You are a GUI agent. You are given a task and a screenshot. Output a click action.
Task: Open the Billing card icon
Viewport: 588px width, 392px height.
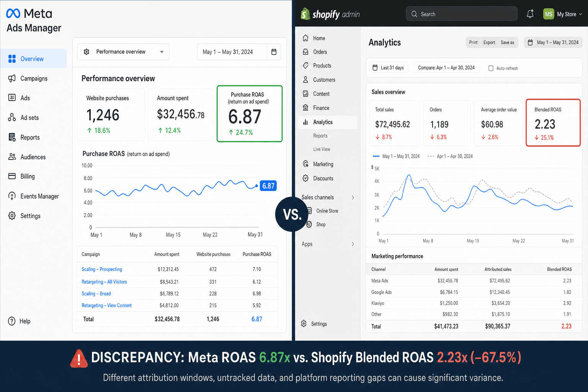click(x=12, y=176)
